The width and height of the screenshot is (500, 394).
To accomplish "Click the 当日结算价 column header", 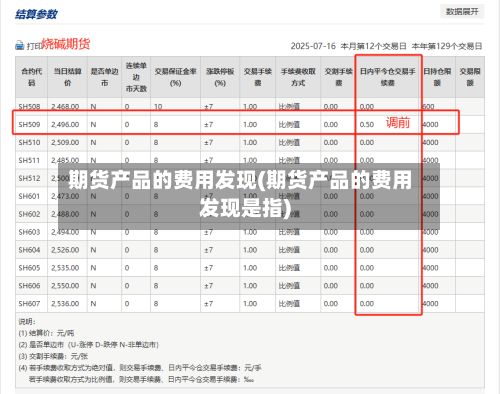I will point(68,77).
